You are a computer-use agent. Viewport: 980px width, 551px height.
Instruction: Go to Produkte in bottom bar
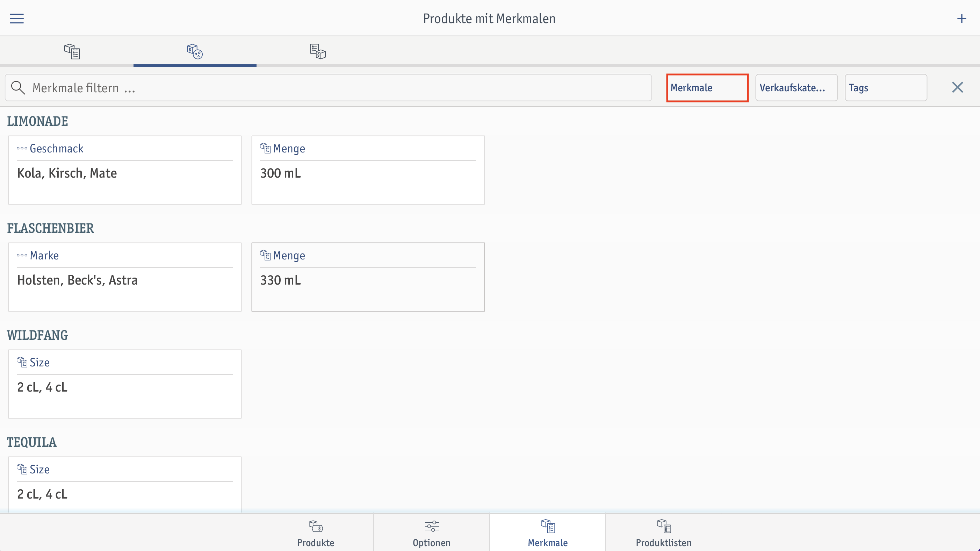click(316, 533)
